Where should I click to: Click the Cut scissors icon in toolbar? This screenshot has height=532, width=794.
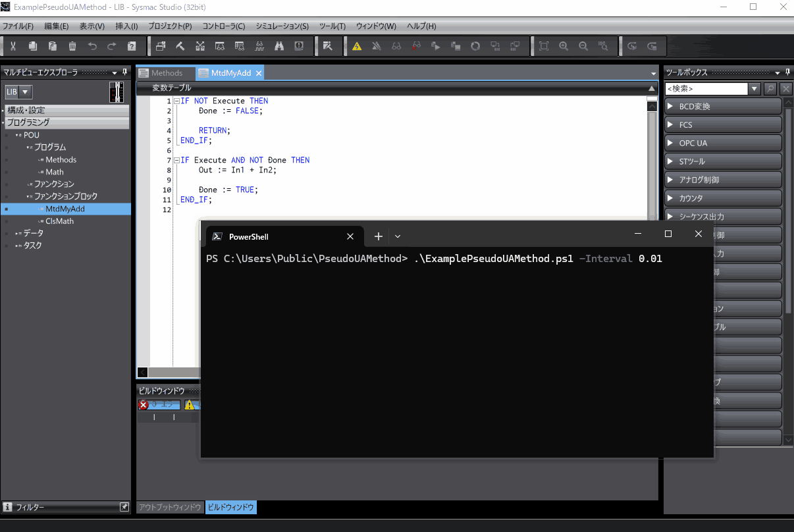[x=13, y=46]
